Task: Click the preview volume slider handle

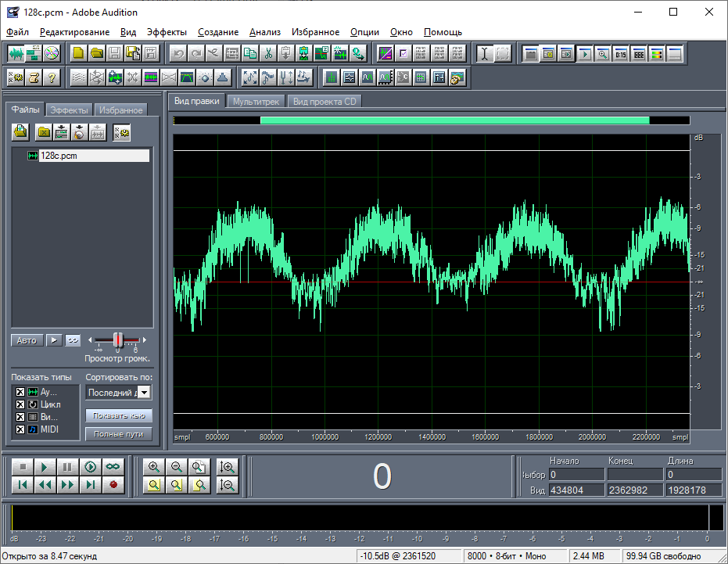Action: coord(118,340)
